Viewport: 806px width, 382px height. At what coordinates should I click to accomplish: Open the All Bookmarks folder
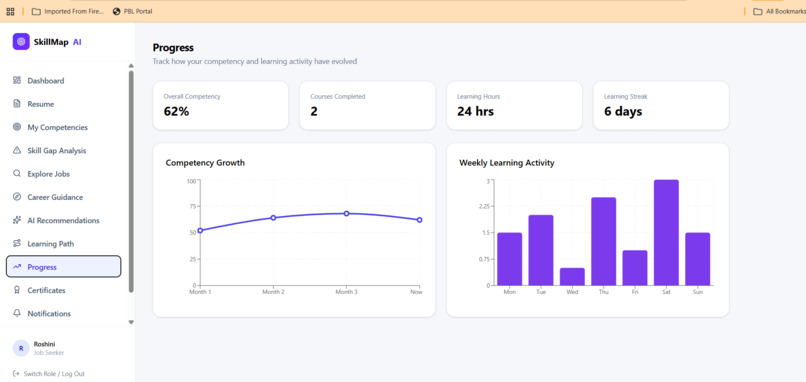coord(779,11)
